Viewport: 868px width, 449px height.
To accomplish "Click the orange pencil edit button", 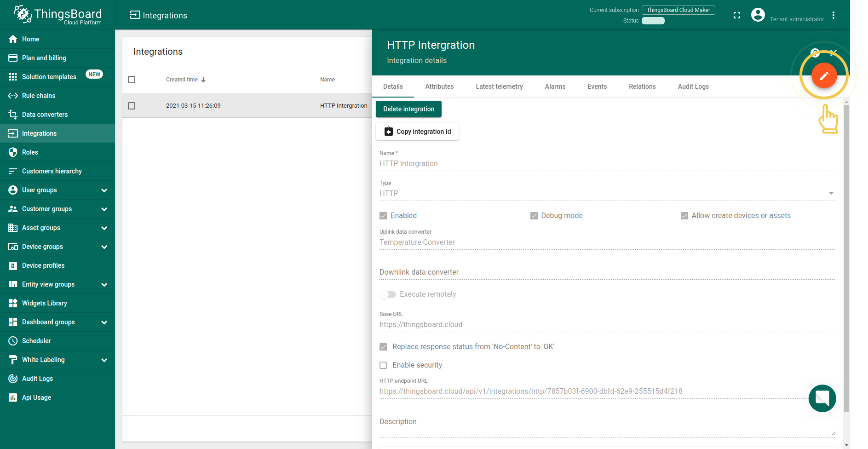I will pos(824,75).
